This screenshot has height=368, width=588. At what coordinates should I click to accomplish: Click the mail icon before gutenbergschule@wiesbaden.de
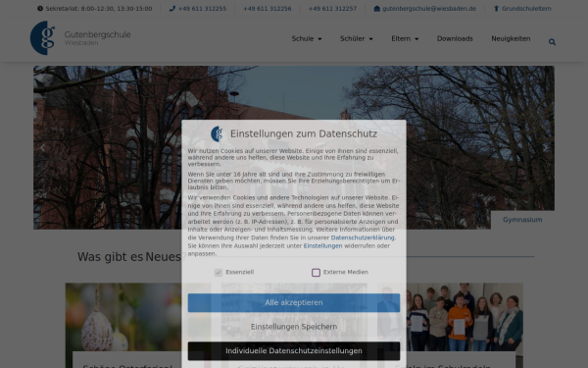click(x=377, y=9)
